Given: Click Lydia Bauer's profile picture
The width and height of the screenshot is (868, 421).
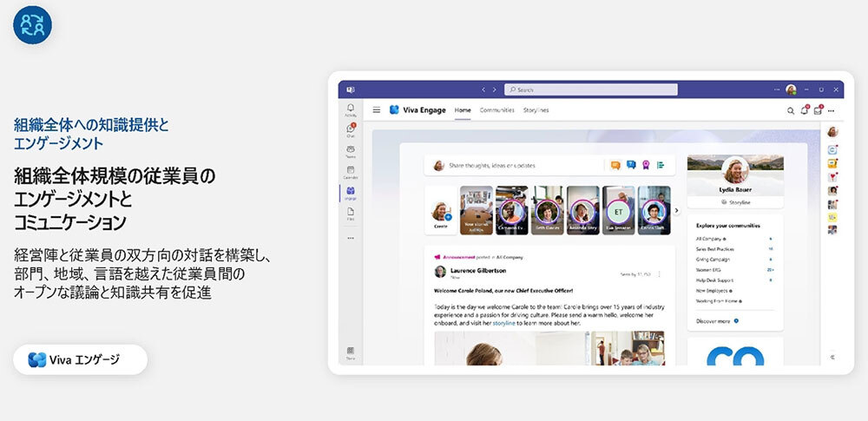Looking at the screenshot, I should 736,169.
